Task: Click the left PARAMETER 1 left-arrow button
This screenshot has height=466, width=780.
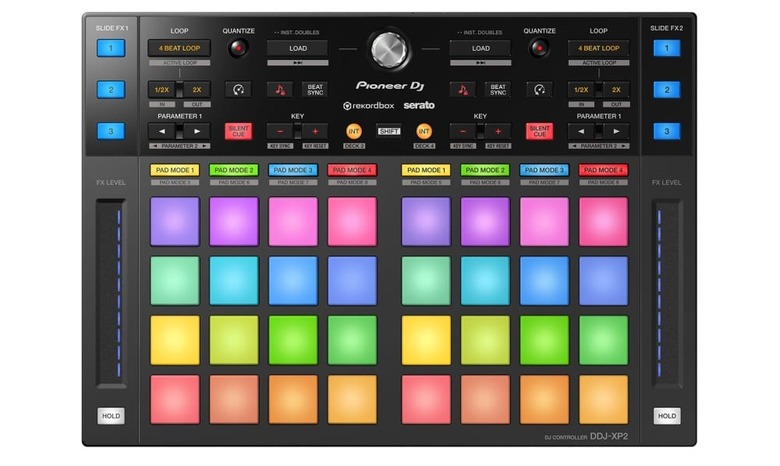Action: pyautogui.click(x=162, y=131)
